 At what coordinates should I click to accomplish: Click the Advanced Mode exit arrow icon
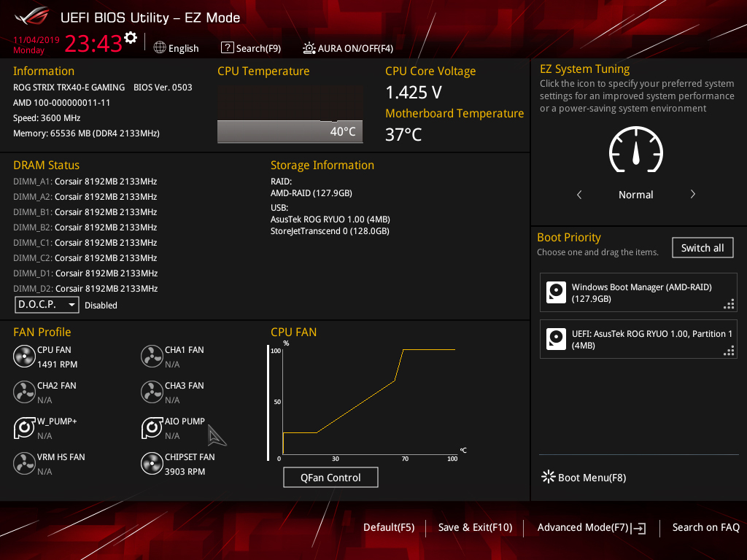(x=638, y=528)
